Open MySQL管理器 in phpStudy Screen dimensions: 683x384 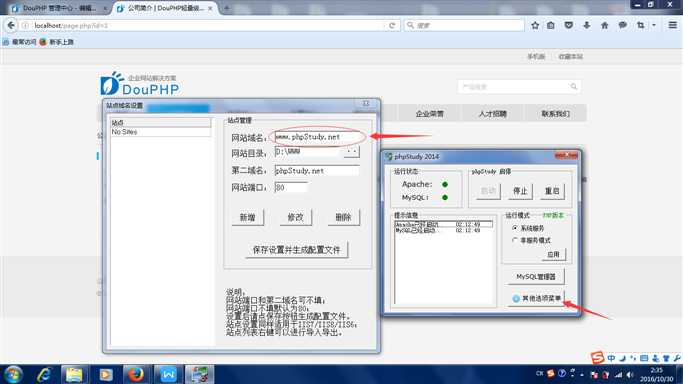536,276
